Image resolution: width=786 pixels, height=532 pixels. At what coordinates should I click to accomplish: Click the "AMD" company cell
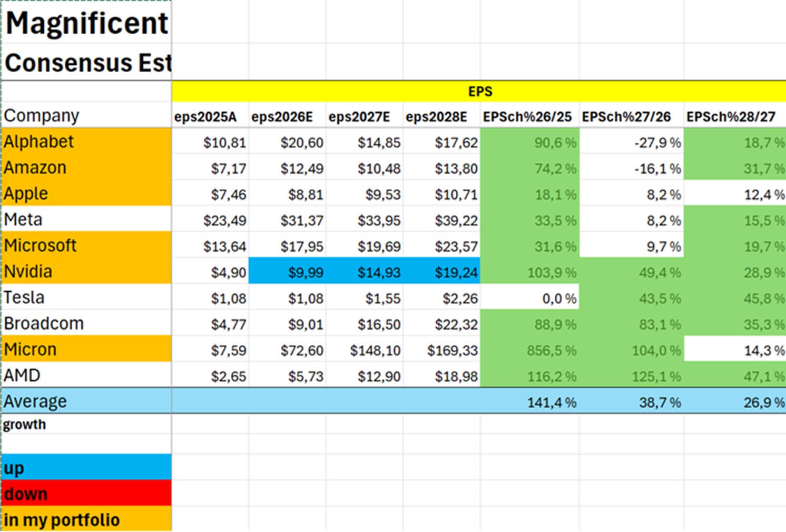[86, 375]
